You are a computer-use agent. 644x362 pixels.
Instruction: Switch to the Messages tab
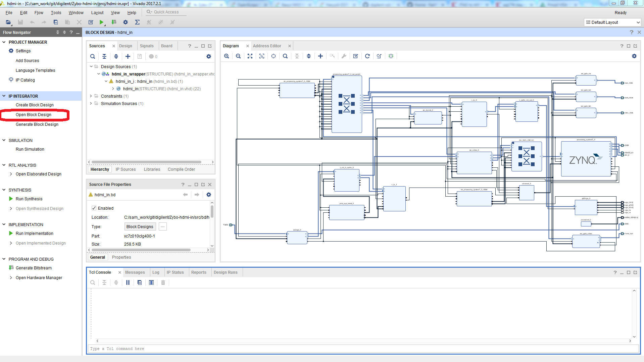click(135, 272)
